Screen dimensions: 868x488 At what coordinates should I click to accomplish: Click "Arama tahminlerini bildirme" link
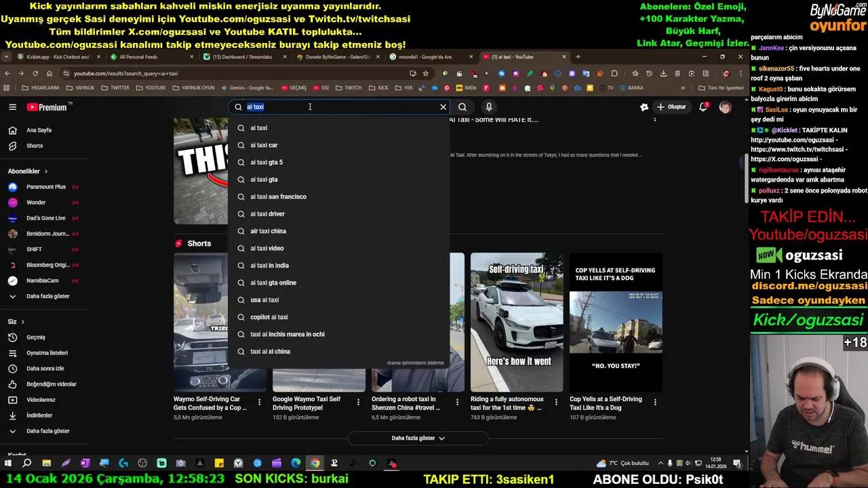click(x=415, y=363)
